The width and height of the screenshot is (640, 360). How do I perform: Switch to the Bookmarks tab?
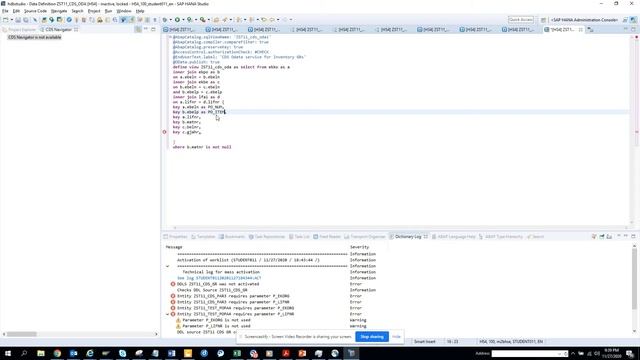tap(231, 237)
